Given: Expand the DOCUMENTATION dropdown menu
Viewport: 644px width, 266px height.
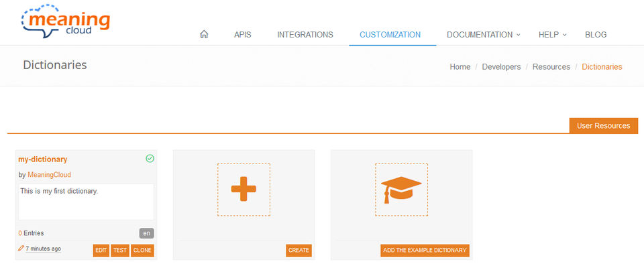Looking at the screenshot, I should click(x=484, y=35).
